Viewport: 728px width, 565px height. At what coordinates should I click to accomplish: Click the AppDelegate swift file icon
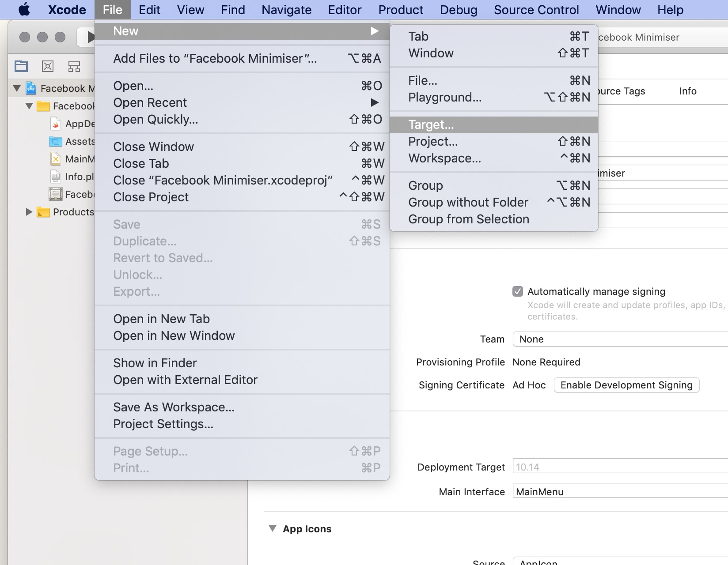coord(56,124)
